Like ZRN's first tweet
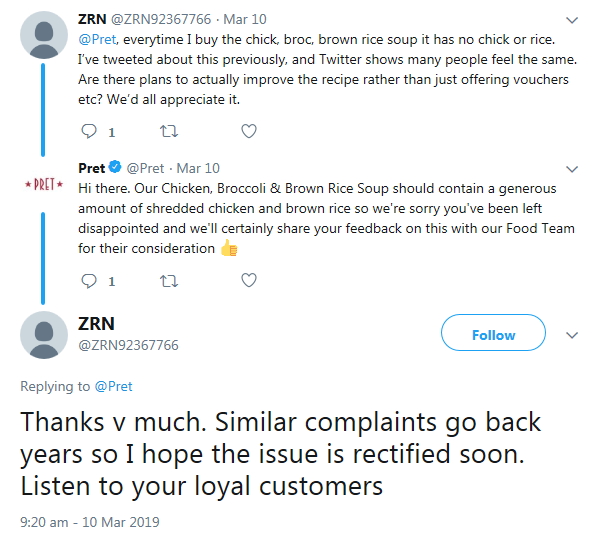Image resolution: width=603 pixels, height=540 pixels. point(249,131)
